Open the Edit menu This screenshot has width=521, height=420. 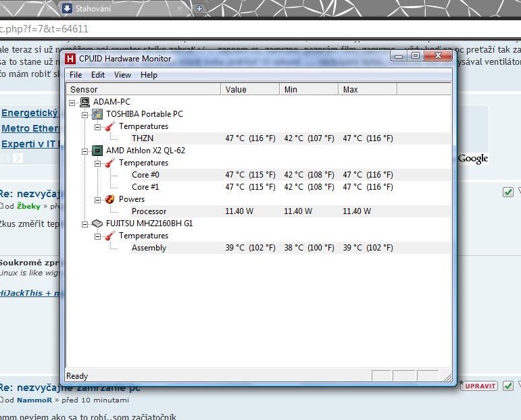coord(98,75)
